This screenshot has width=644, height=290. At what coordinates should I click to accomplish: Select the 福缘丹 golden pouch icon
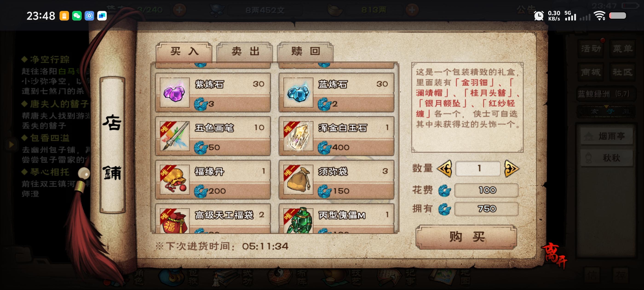(x=175, y=180)
